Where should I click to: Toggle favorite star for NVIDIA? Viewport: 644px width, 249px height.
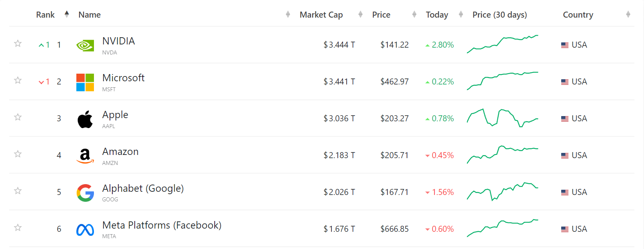[18, 43]
